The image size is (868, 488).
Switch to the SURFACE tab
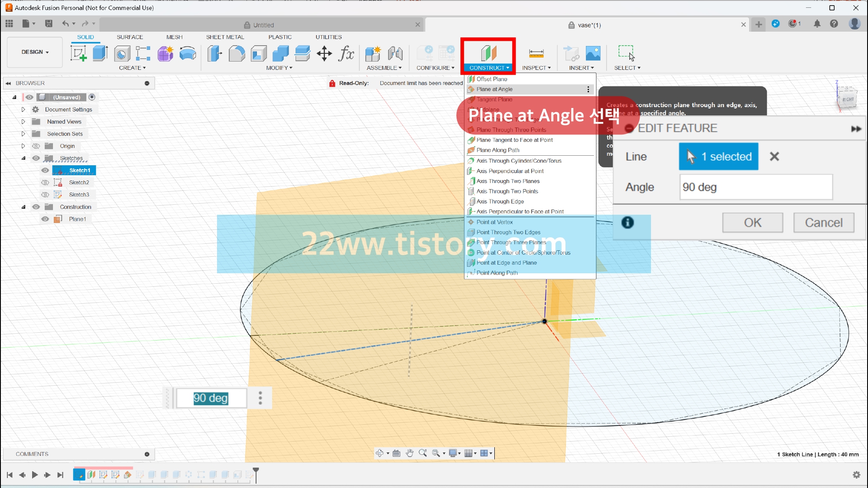[129, 37]
